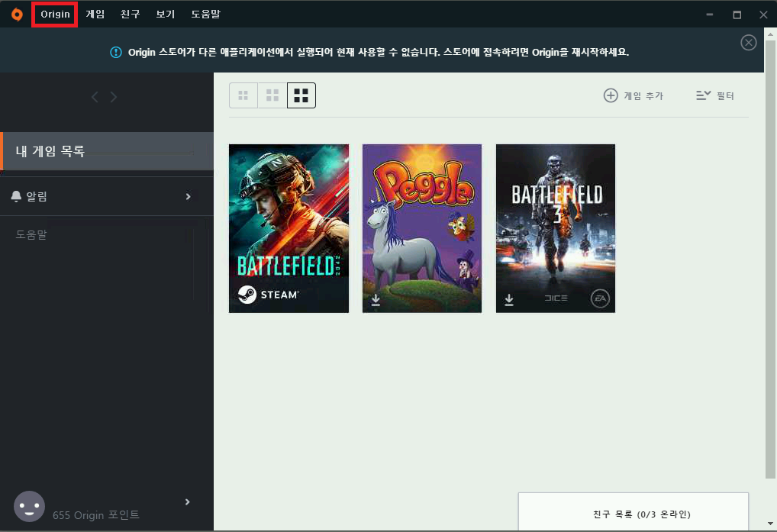The width and height of the screenshot is (777, 532).
Task: Click the 게임 추가 plus icon
Action: [x=611, y=95]
